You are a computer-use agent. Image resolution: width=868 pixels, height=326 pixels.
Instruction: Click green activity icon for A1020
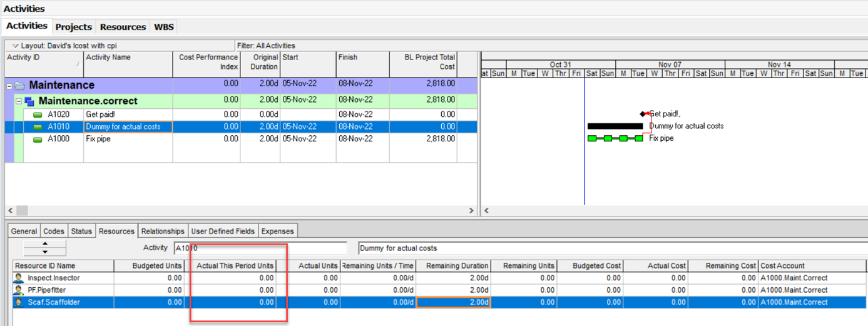coord(38,115)
